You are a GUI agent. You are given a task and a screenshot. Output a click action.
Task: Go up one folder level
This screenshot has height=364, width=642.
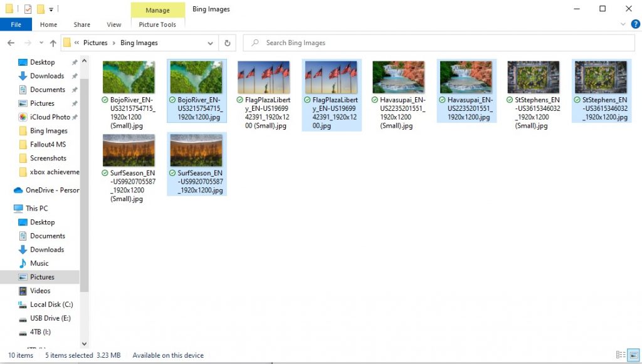tap(53, 43)
